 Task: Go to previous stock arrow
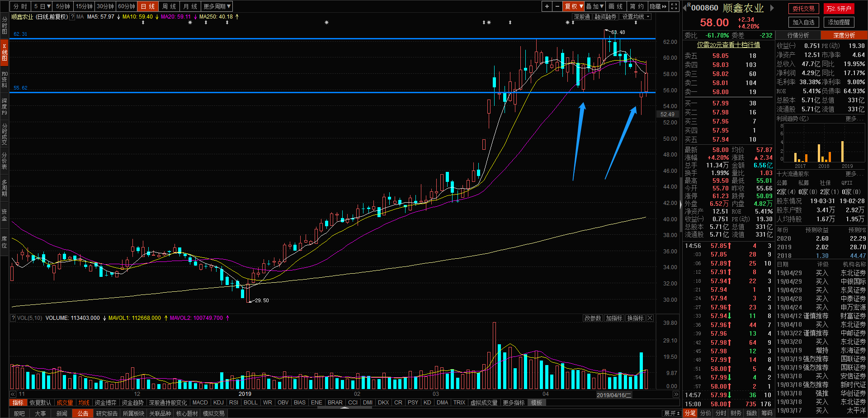pyautogui.click(x=684, y=8)
